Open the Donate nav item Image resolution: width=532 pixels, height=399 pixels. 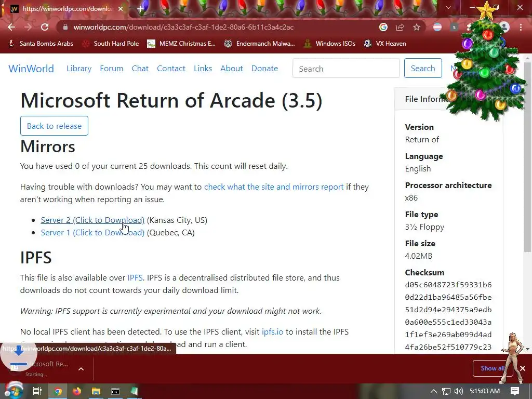pos(264,69)
